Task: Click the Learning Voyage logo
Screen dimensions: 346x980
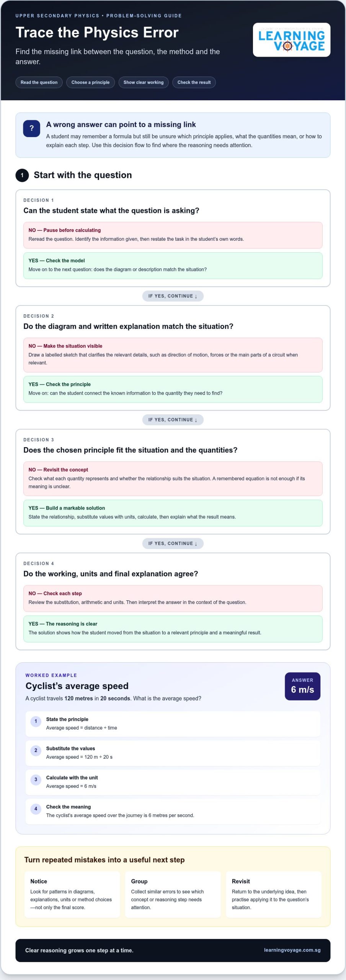Action: [291, 40]
